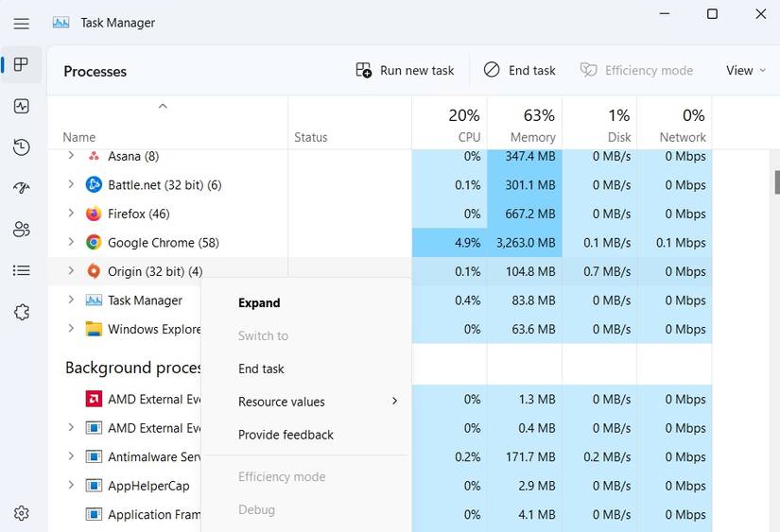Expand the Battle.net process group
Screen dimensions: 780x532
point(71,185)
